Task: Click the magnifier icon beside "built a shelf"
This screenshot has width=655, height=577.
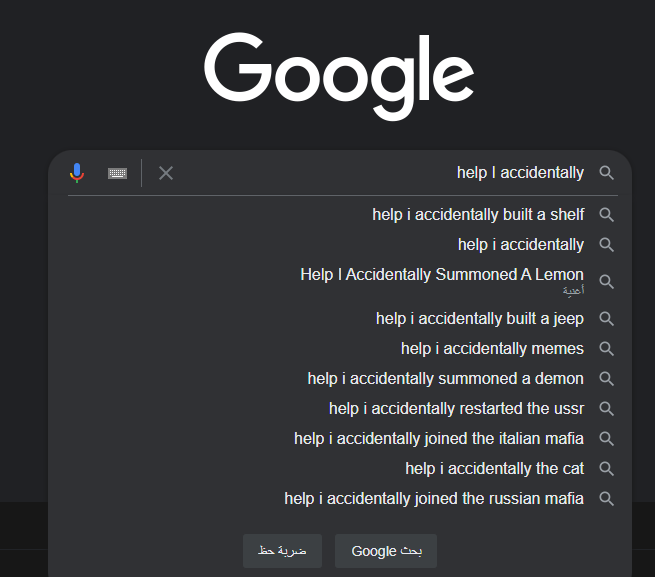Action: click(x=606, y=215)
